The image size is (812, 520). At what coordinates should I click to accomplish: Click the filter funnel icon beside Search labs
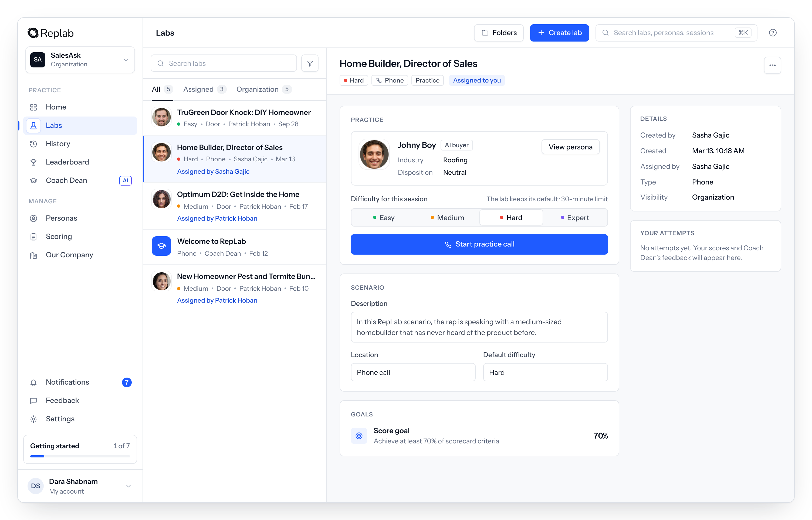tap(310, 63)
